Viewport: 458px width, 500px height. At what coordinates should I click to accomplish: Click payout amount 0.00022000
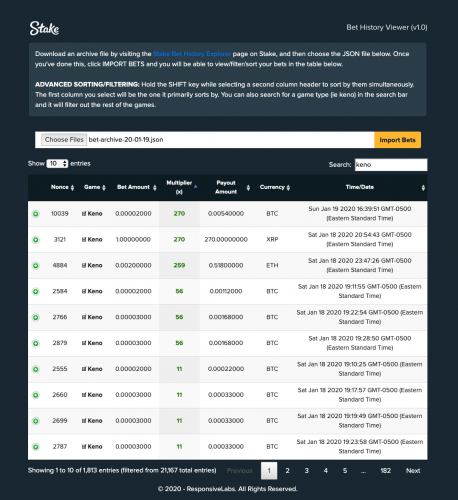coord(226,369)
